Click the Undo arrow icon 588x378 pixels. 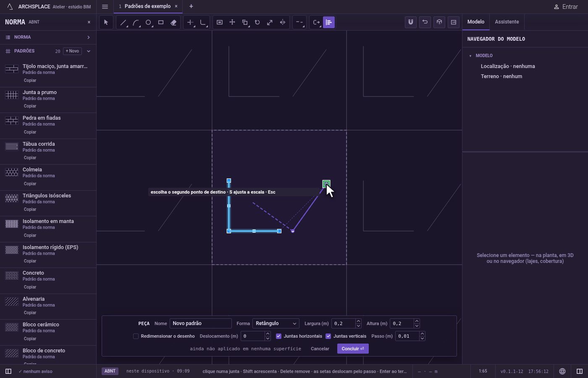click(x=425, y=22)
